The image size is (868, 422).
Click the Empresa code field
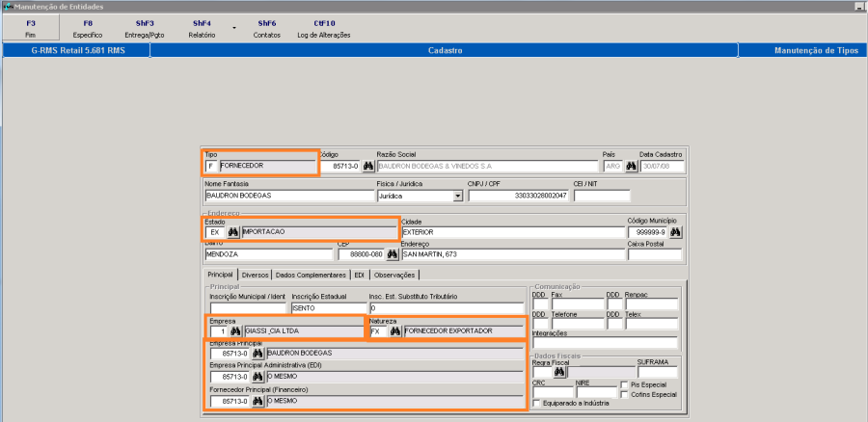click(x=219, y=331)
